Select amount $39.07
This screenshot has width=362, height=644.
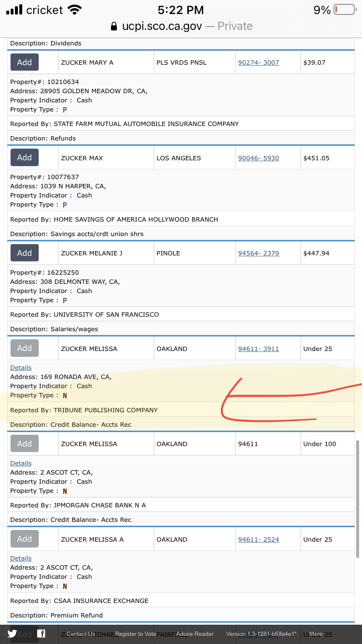(314, 62)
